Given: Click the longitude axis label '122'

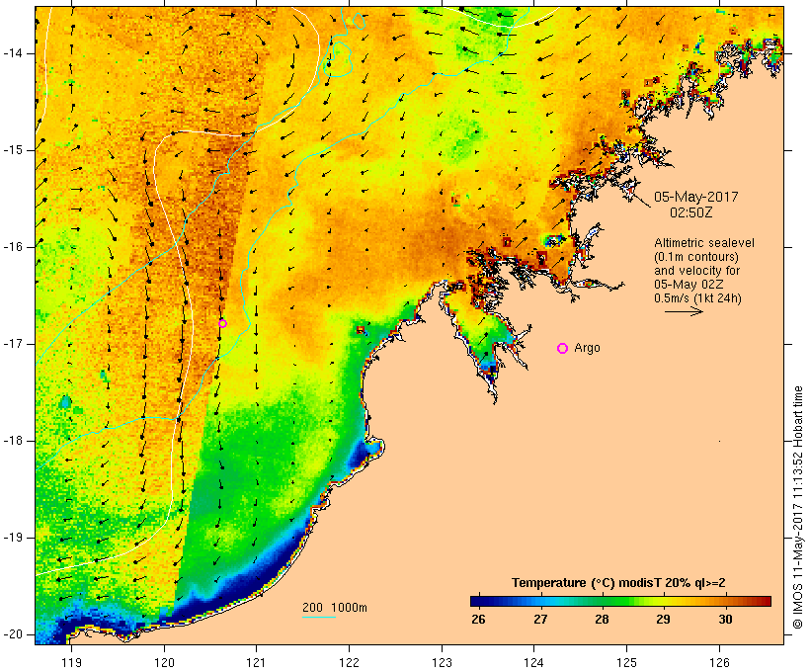Looking at the screenshot, I should click(349, 662).
